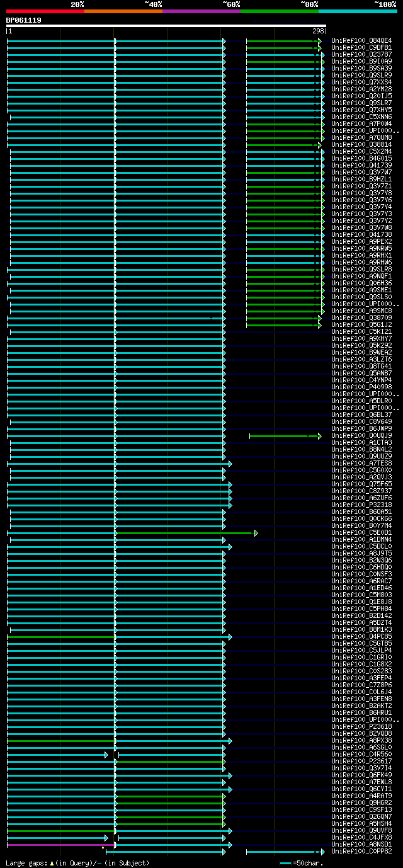
Task: Select the UniRef100_C5DCL0 label
Action: [361, 546]
